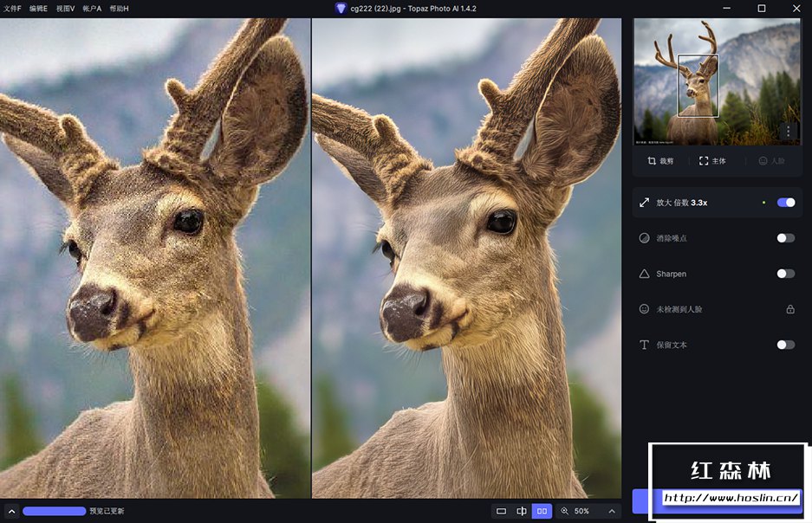Click the upscale arrow icon

[x=644, y=203]
